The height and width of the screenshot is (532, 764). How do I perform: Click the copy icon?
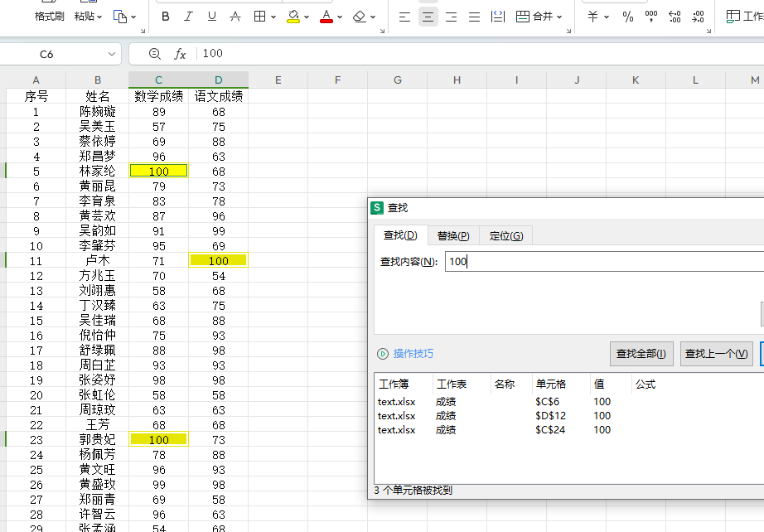120,17
